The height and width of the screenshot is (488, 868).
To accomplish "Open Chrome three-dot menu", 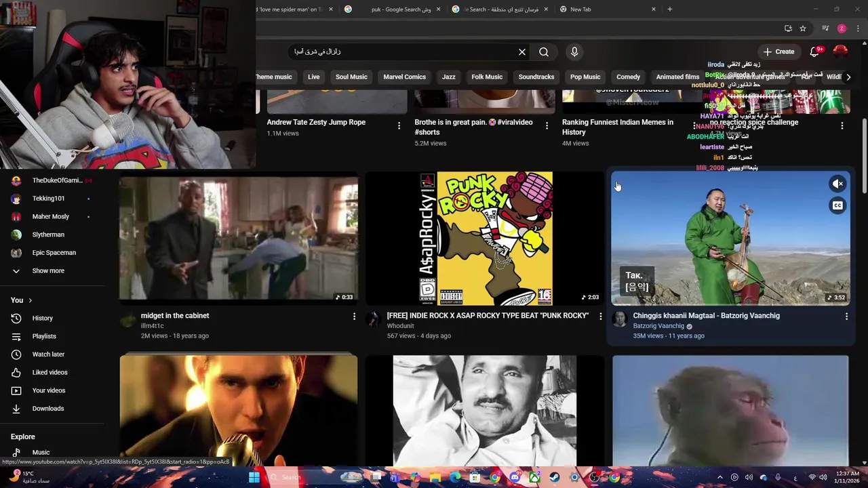I will click(858, 28).
